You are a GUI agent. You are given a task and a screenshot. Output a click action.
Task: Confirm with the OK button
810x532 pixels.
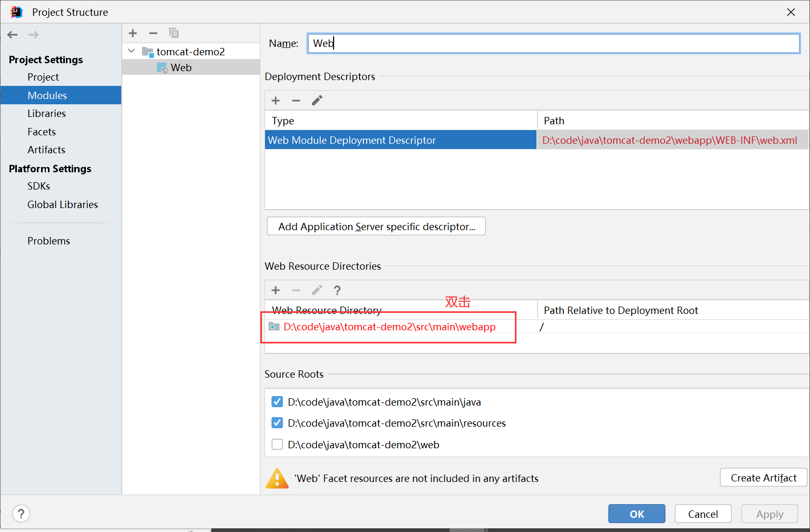coord(637,514)
